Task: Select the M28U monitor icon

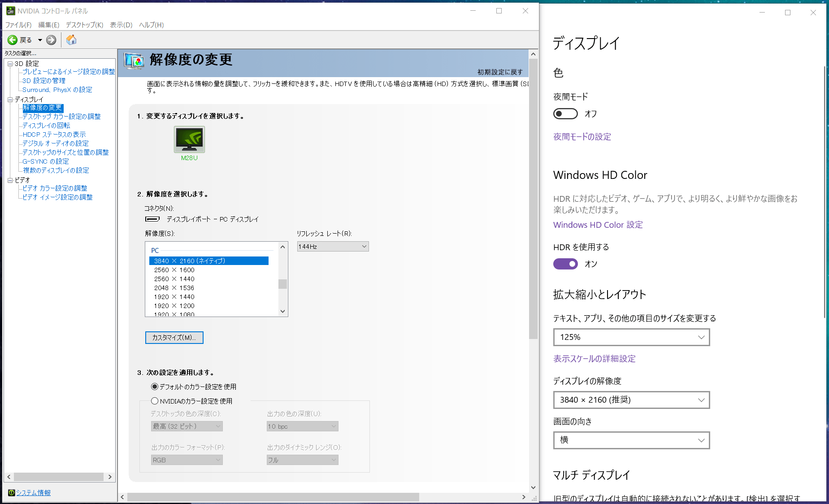Action: (x=189, y=139)
